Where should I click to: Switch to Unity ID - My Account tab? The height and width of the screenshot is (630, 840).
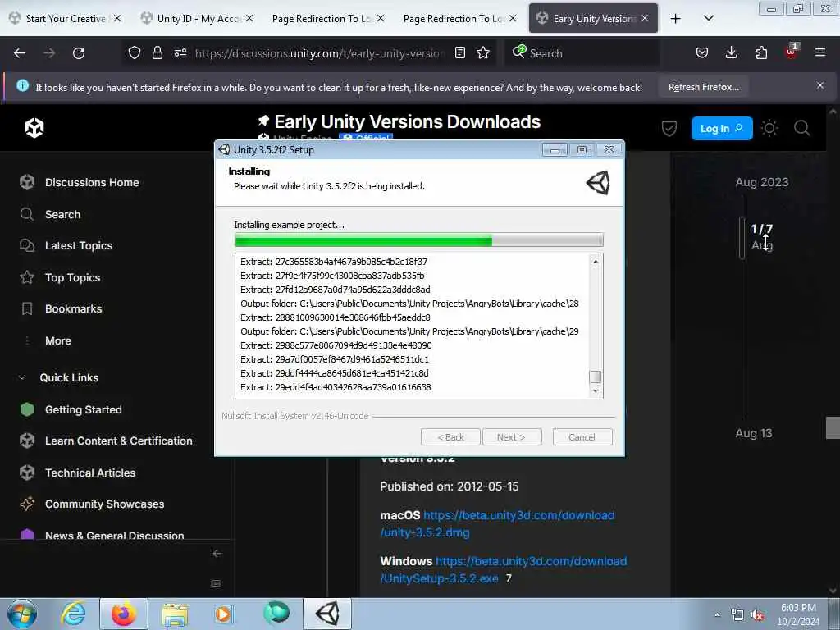198,18
